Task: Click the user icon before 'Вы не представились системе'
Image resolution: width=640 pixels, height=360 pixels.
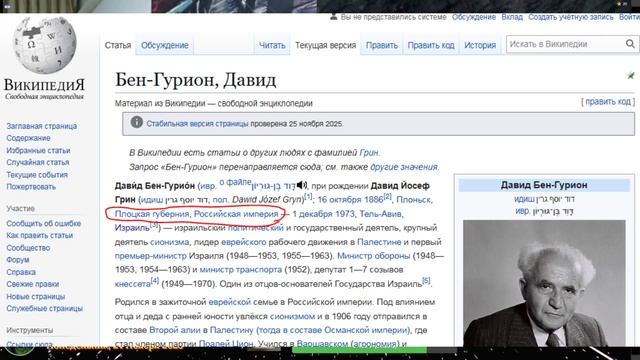Action: click(x=333, y=17)
